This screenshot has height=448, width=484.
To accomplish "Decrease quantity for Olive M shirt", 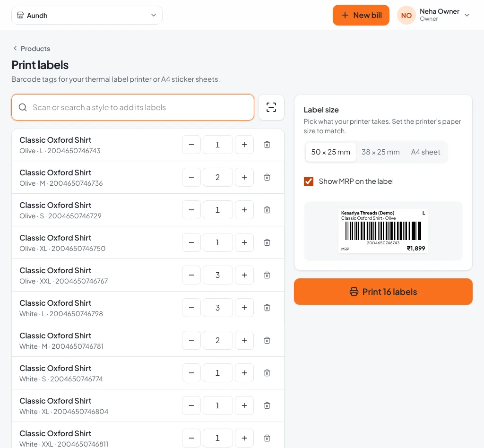I will 191,177.
